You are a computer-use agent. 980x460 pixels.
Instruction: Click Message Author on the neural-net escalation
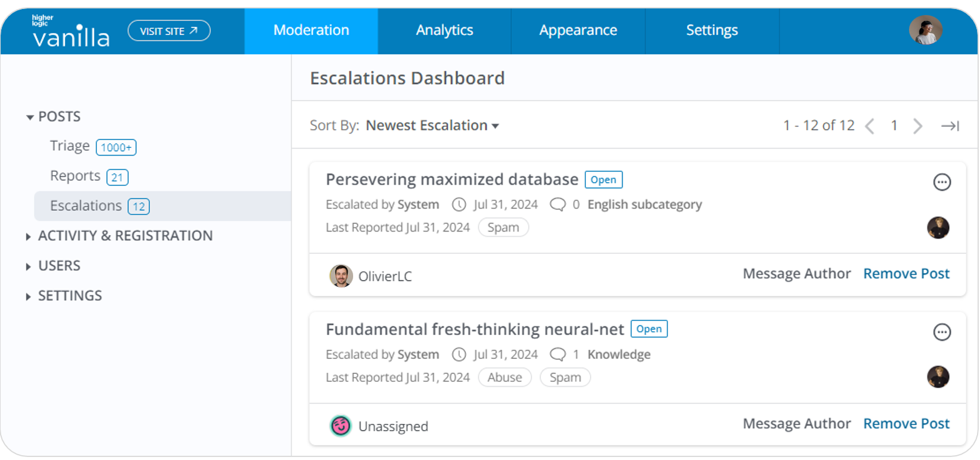(797, 423)
